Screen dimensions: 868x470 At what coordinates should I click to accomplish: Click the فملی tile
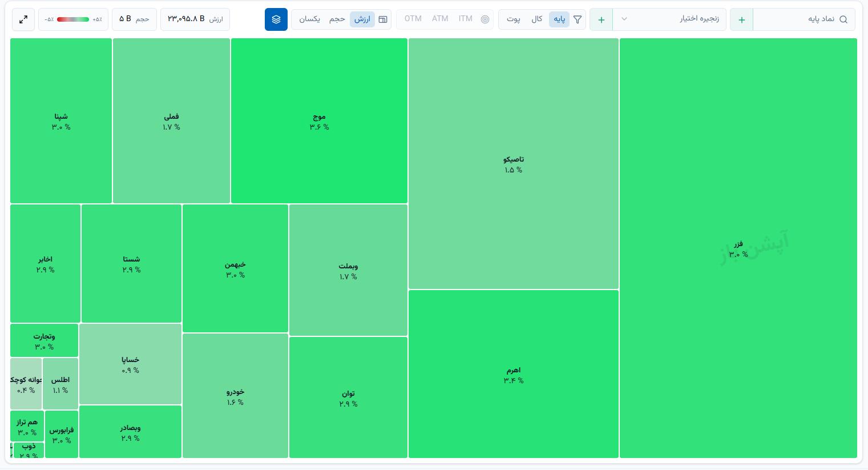[x=171, y=121]
